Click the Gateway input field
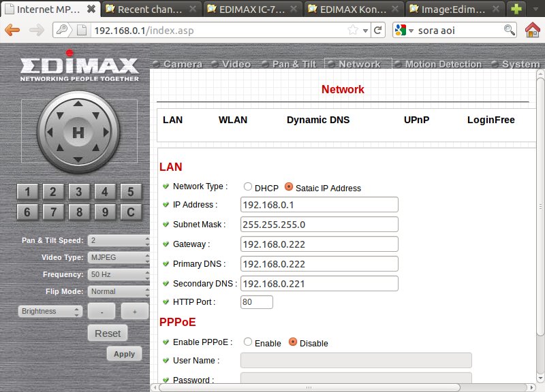This screenshot has height=392, width=545. pos(319,244)
